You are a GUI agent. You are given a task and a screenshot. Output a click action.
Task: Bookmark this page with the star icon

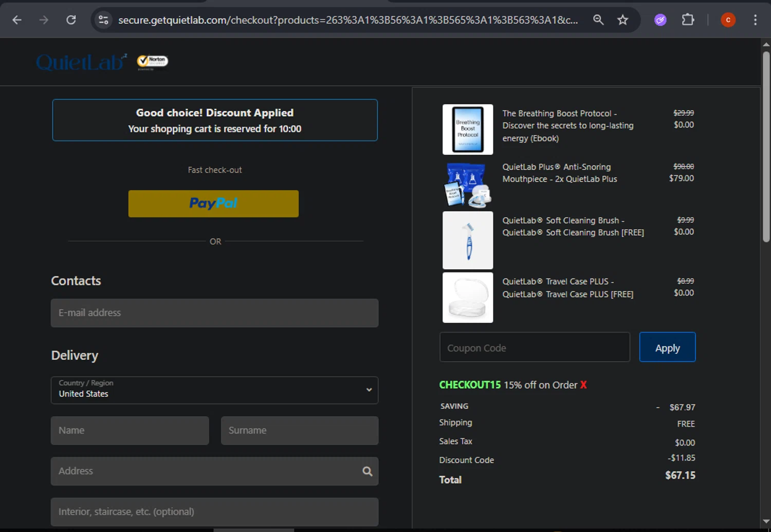(623, 20)
